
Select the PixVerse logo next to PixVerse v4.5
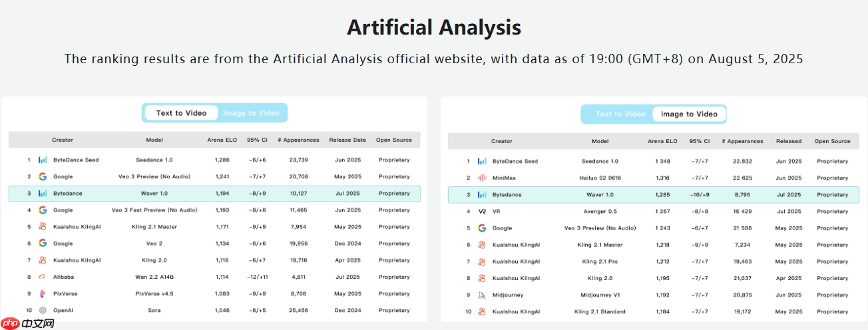43,293
